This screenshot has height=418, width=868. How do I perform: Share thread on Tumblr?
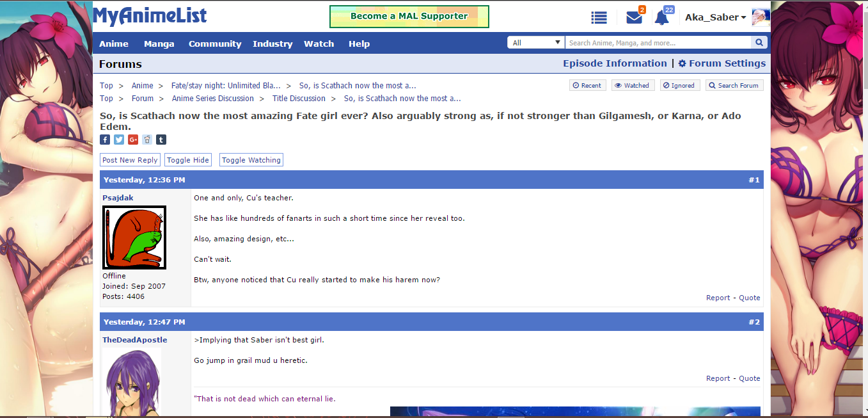161,140
